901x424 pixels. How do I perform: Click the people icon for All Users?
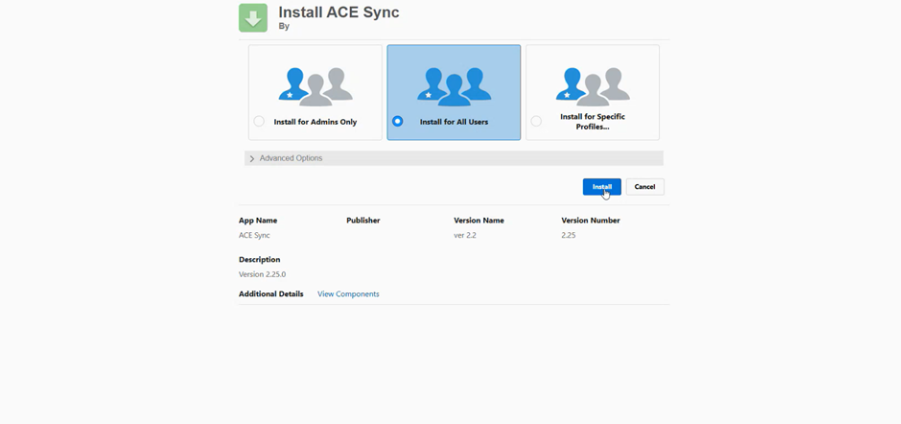pyautogui.click(x=454, y=86)
